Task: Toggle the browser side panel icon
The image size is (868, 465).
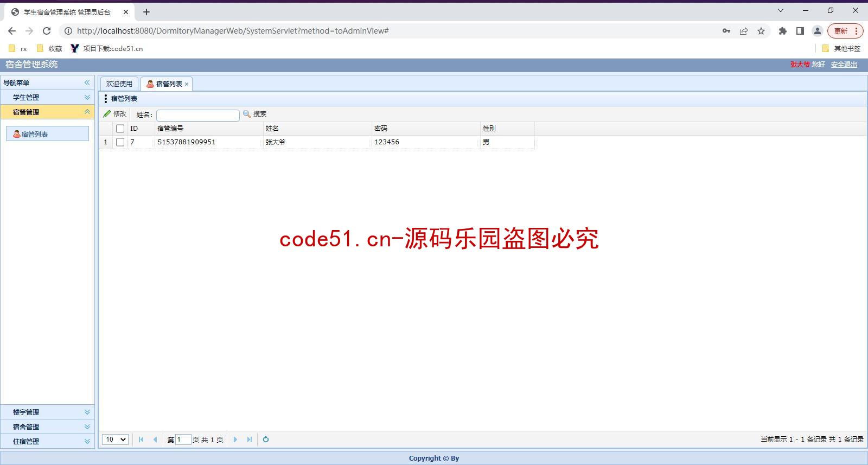Action: pos(800,31)
